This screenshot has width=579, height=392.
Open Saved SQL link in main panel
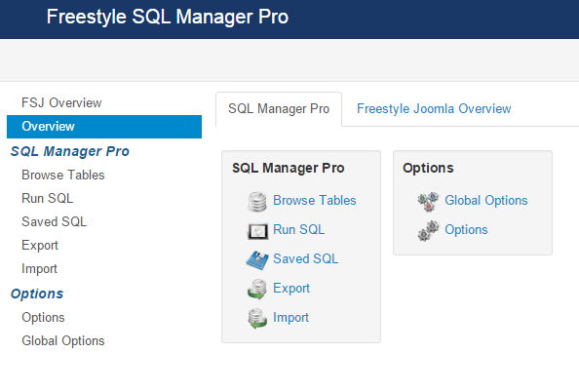305,258
